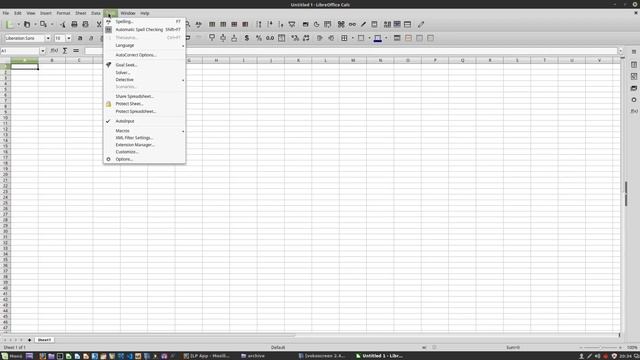Select the Sheet1 tab
Screen dimensions: 640x360
coord(44,340)
